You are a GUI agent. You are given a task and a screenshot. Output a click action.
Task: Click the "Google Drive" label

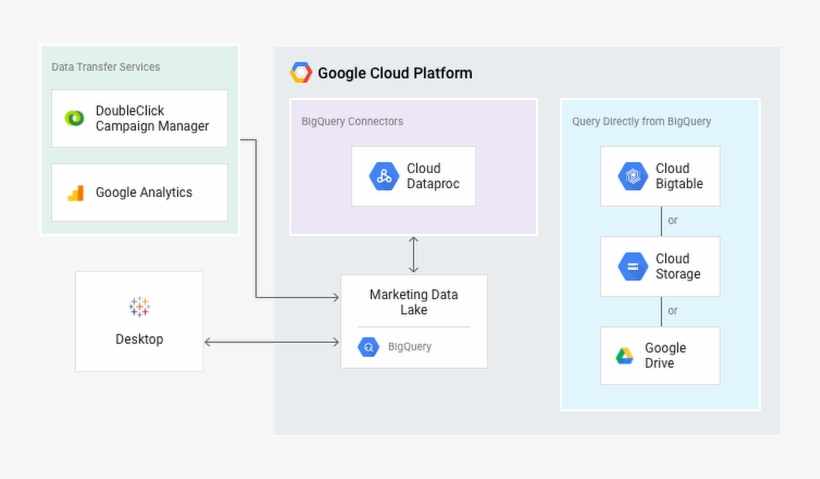click(x=665, y=356)
